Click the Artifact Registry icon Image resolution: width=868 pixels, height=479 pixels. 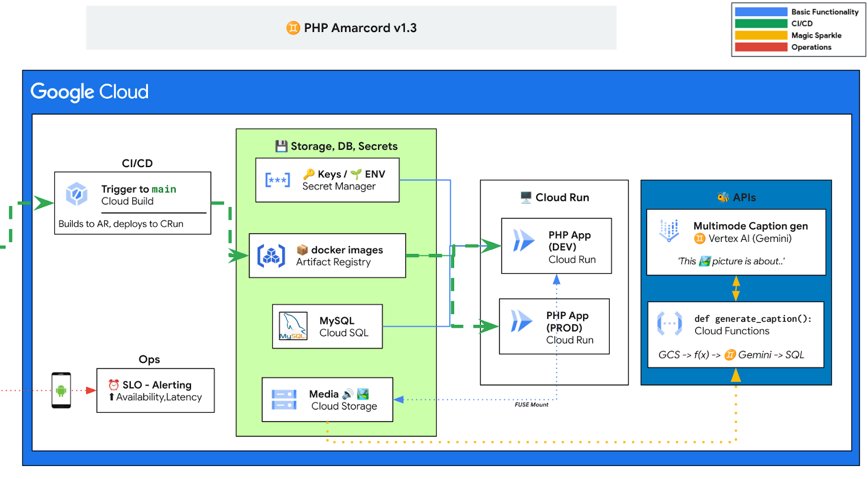click(271, 256)
